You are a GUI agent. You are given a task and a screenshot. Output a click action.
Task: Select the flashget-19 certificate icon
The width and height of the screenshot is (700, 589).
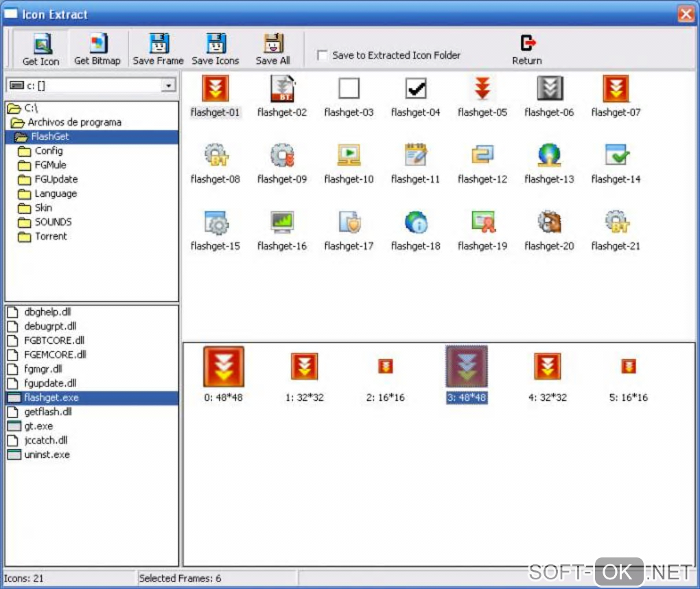point(482,230)
